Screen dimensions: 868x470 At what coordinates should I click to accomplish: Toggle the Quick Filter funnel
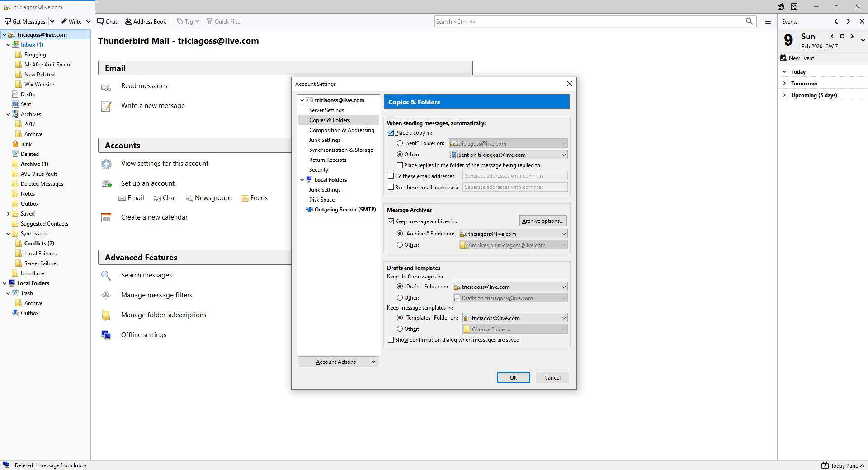[x=224, y=21]
